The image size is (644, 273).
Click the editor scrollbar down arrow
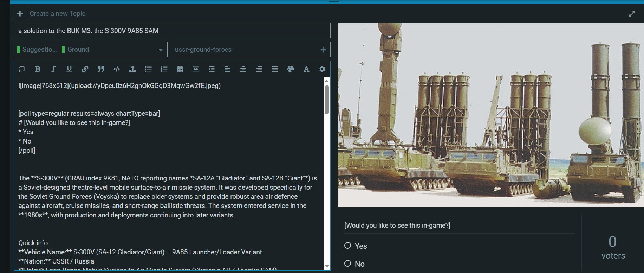(327, 266)
